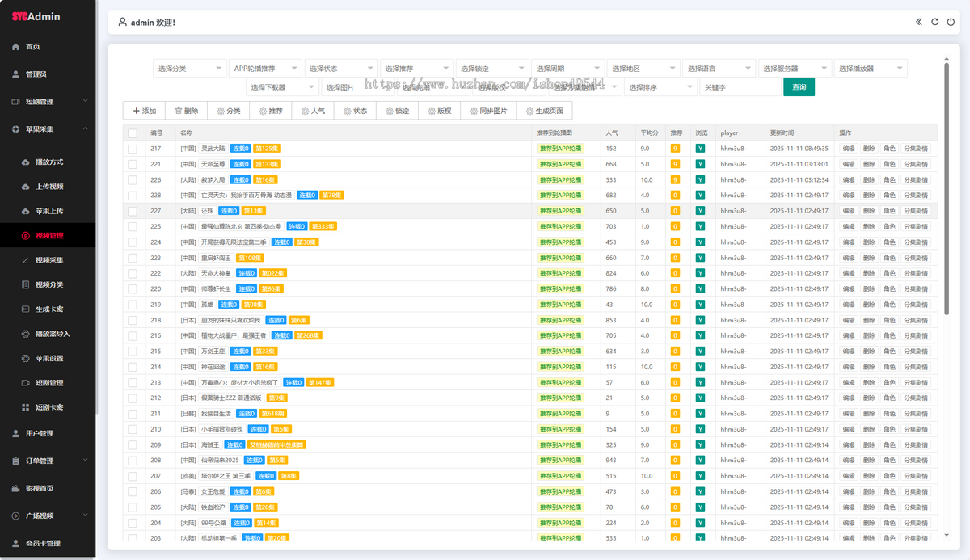Click the gear icon beside 播放器导入
This screenshot has height=560, width=970.
(x=25, y=334)
